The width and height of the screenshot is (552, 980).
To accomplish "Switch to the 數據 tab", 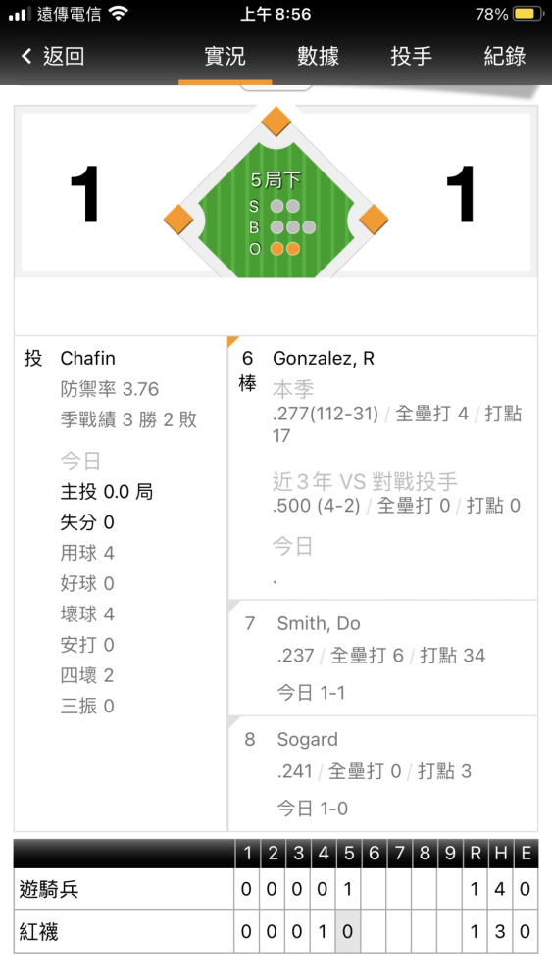I will pos(319,56).
